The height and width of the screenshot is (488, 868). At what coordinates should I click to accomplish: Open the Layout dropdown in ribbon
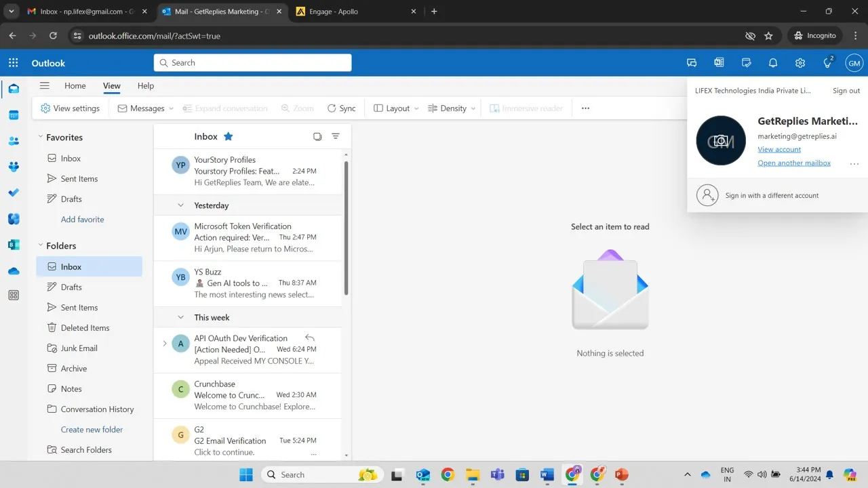point(397,108)
